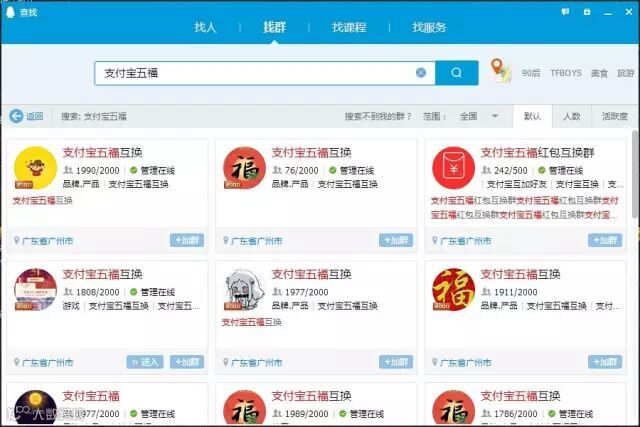Open the 1786/2000 group in the bottom row

[x=525, y=404]
